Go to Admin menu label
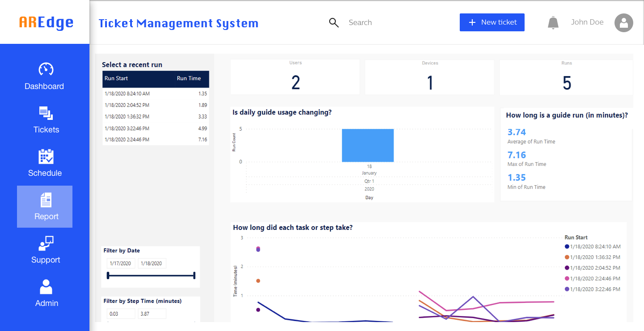Image resolution: width=644 pixels, height=331 pixels. tap(47, 303)
